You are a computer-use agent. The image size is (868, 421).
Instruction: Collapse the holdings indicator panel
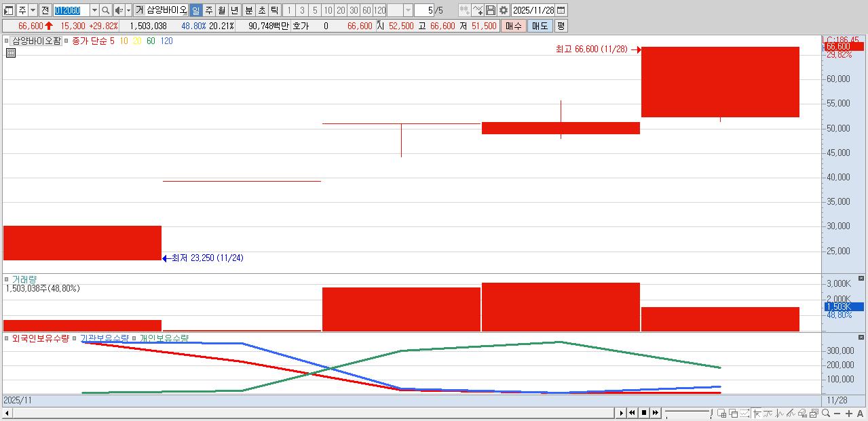[861, 337]
